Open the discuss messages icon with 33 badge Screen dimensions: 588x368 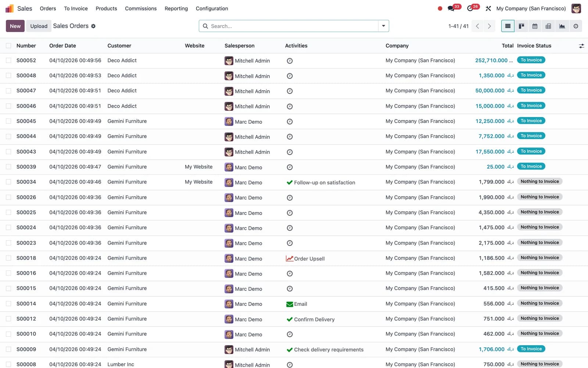click(451, 8)
